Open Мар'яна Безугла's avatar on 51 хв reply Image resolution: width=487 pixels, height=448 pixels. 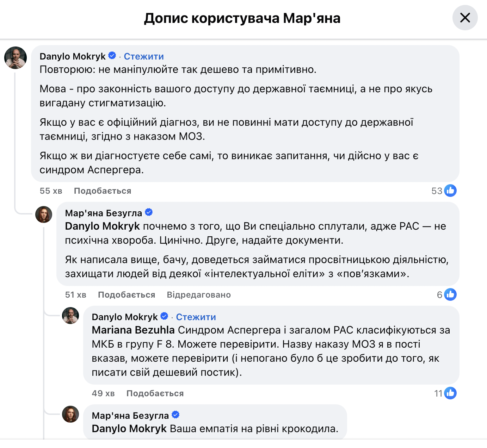pyautogui.click(x=44, y=214)
